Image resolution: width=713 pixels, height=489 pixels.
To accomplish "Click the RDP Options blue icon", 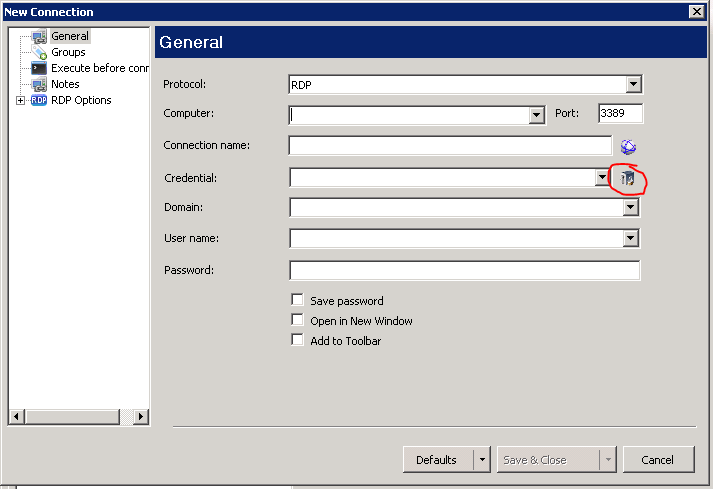I will pos(39,100).
